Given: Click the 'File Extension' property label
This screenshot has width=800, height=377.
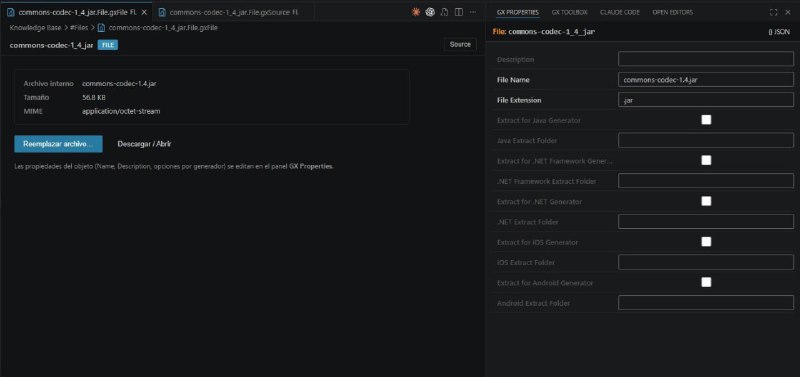Looking at the screenshot, I should (519, 100).
